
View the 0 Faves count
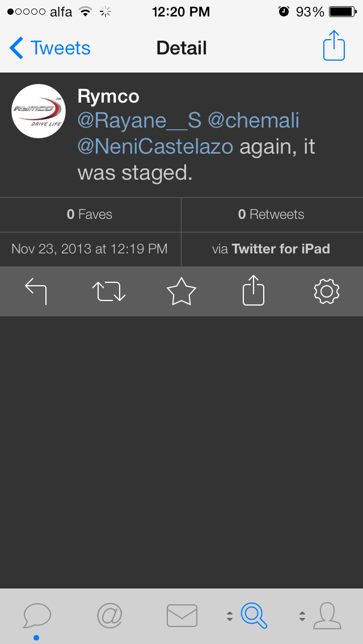(x=90, y=214)
